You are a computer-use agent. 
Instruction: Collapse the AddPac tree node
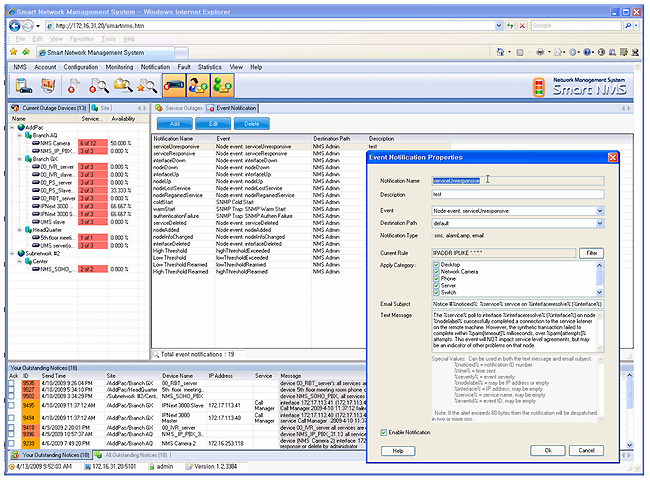point(12,128)
